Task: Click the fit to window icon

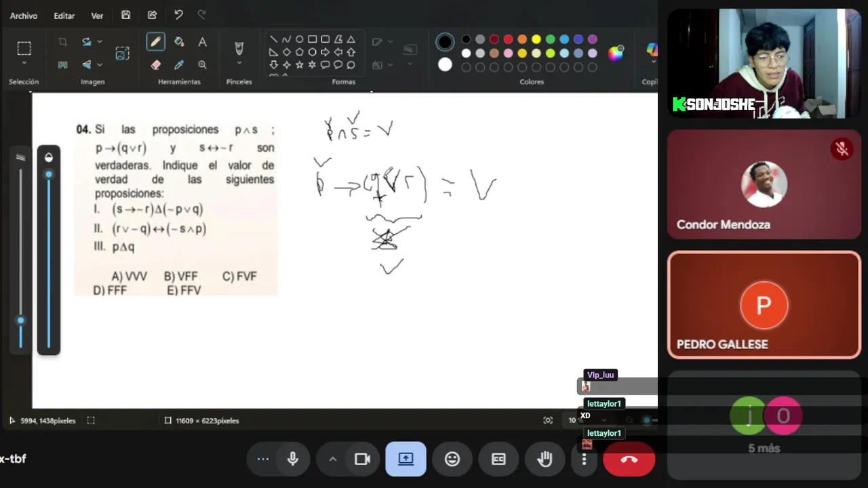Action: pyautogui.click(x=548, y=420)
